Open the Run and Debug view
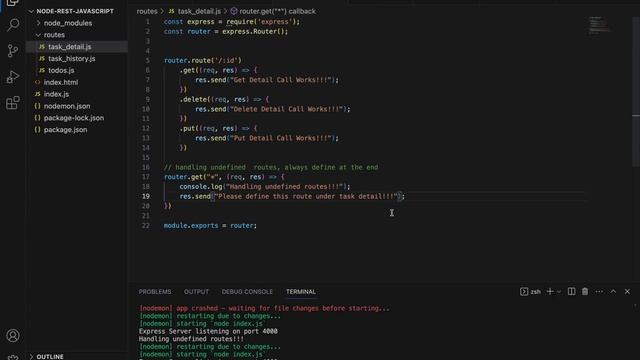The image size is (640, 360). pos(13,77)
